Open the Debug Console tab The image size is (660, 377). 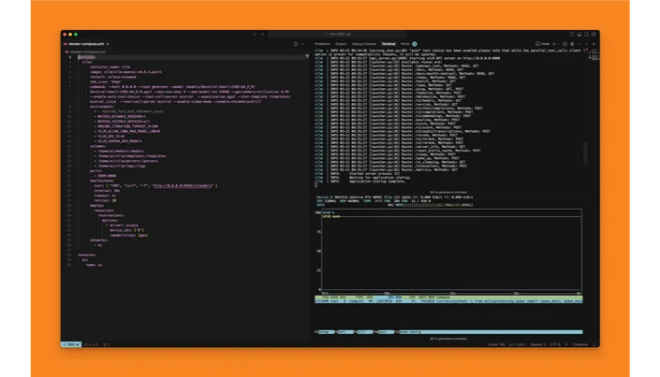(x=364, y=44)
